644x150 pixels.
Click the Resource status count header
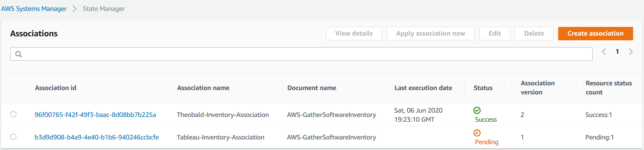pos(609,88)
